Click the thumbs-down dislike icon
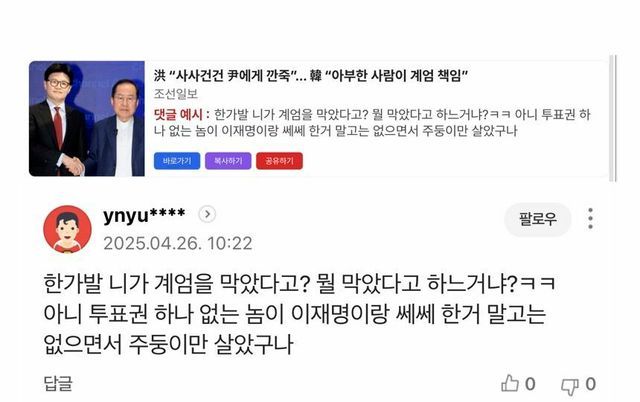Viewport: 640px width, 402px height. [x=569, y=386]
